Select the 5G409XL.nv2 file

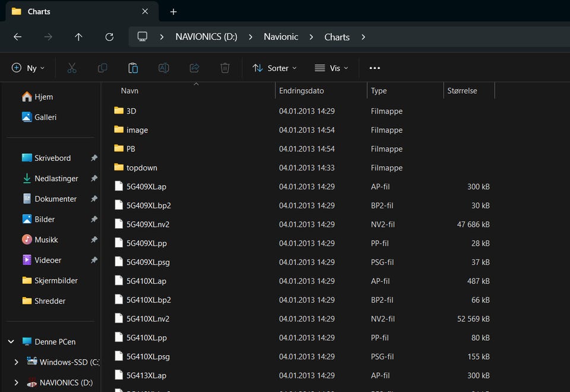(148, 225)
